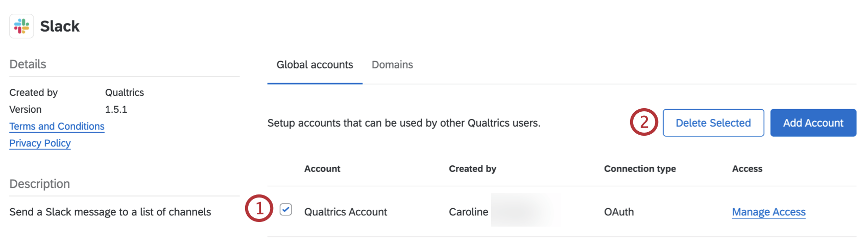
Task: Click the 'Setup accounts' instruction text
Action: pos(404,123)
